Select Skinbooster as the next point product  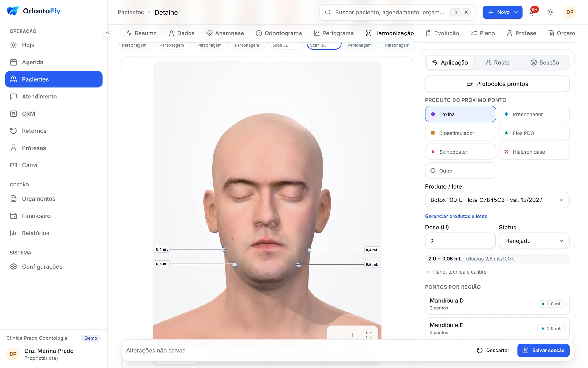click(460, 152)
